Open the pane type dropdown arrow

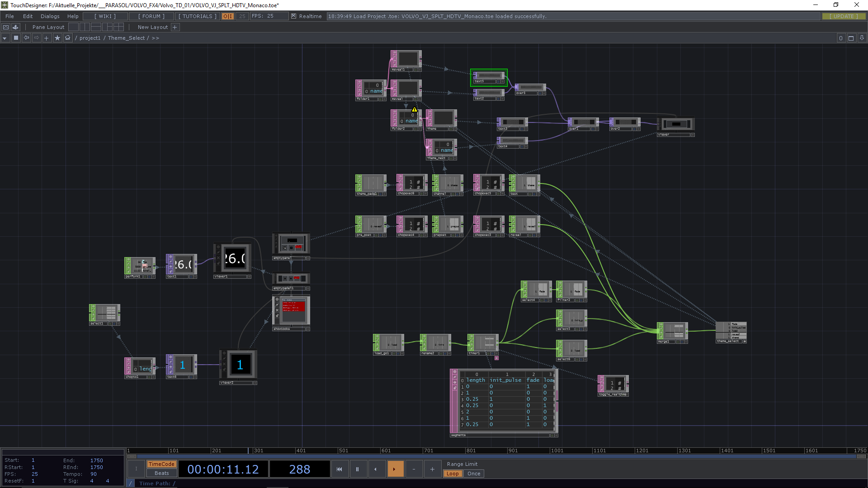(5, 38)
